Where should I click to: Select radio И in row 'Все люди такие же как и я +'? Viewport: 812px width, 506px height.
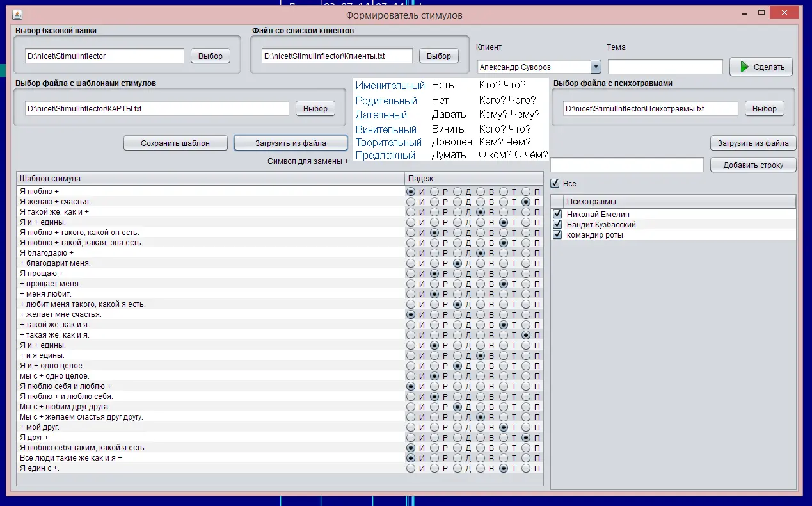(411, 457)
